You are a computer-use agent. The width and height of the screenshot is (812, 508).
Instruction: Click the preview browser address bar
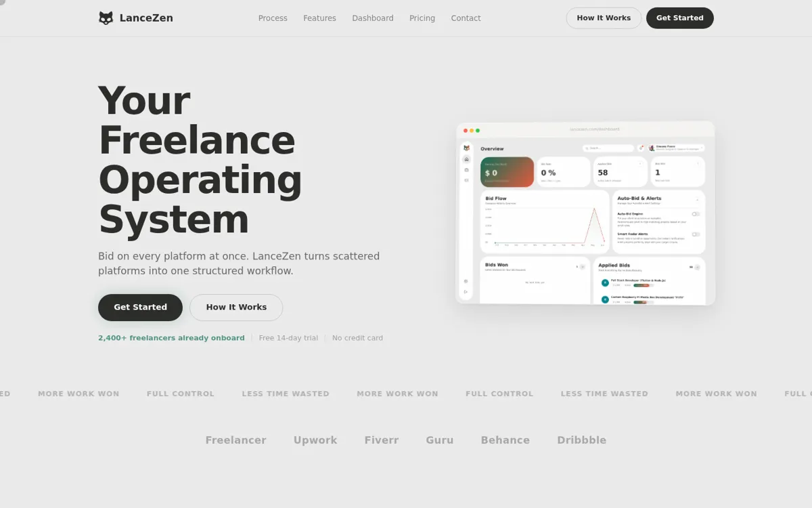tap(594, 129)
